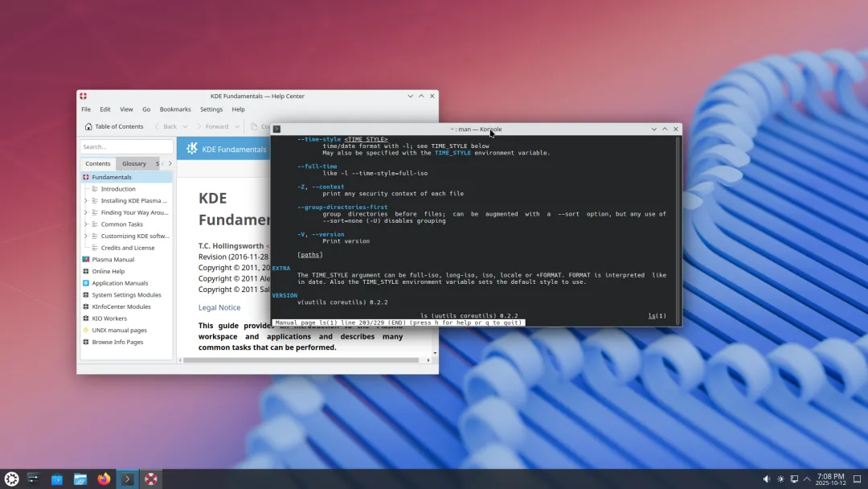Click Back in Help Center toolbar
The image size is (868, 489).
click(x=166, y=126)
